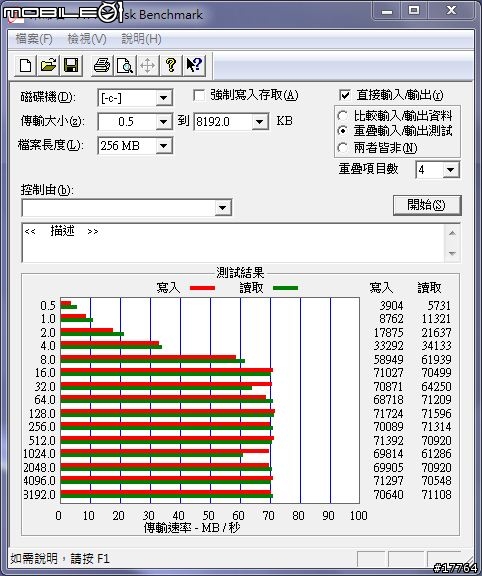The height and width of the screenshot is (576, 482).
Task: Click the red 寫入 legend swatch
Action: click(x=202, y=288)
